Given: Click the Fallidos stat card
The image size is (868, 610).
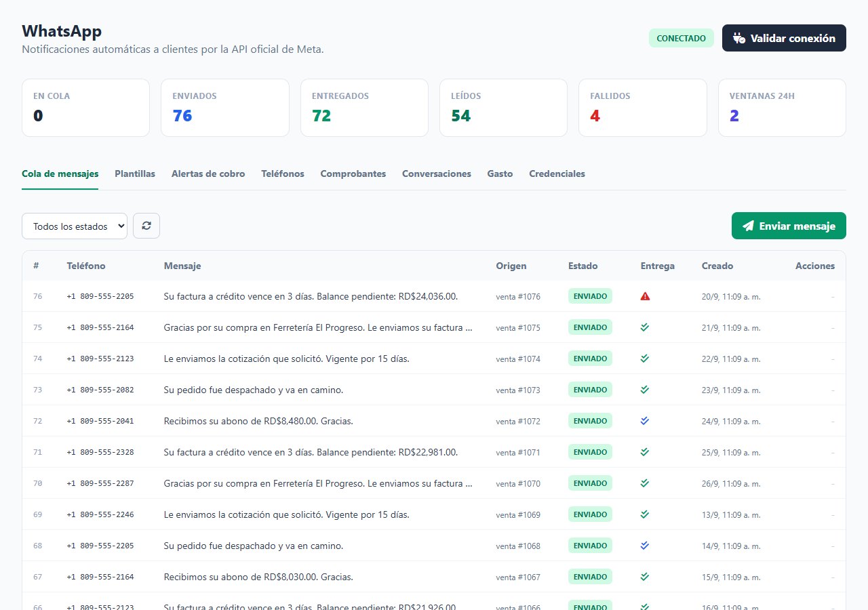Looking at the screenshot, I should click(643, 108).
